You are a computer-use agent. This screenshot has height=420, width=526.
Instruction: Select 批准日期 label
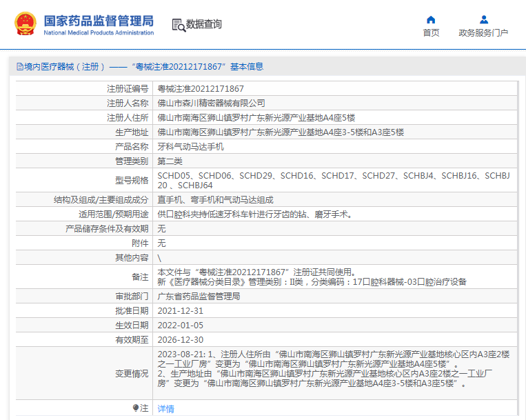[132, 310]
